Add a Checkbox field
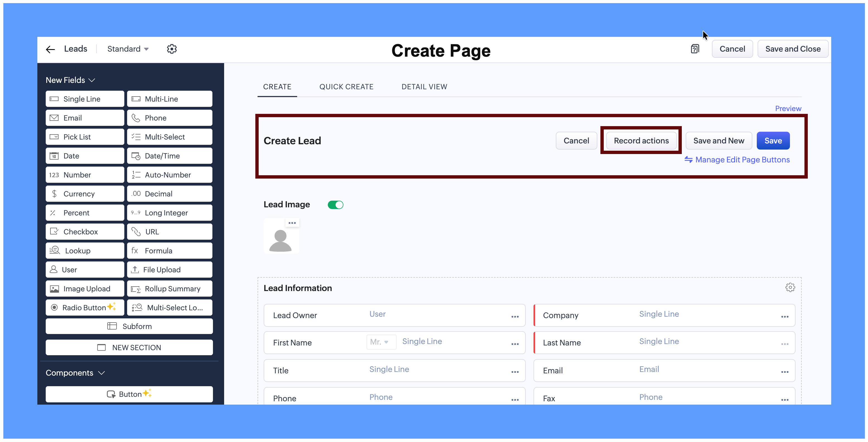 (x=85, y=232)
